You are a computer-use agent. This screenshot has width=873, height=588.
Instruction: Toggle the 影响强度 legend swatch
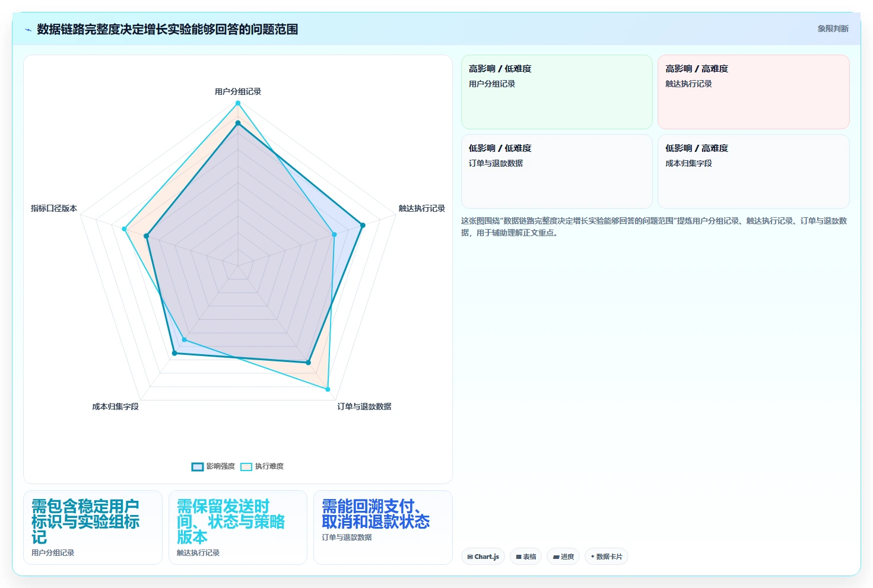tap(198, 467)
